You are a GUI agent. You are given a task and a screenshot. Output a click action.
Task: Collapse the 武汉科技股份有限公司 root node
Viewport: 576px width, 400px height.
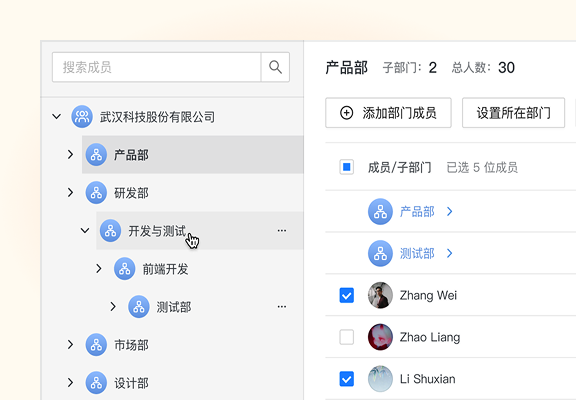point(56,117)
